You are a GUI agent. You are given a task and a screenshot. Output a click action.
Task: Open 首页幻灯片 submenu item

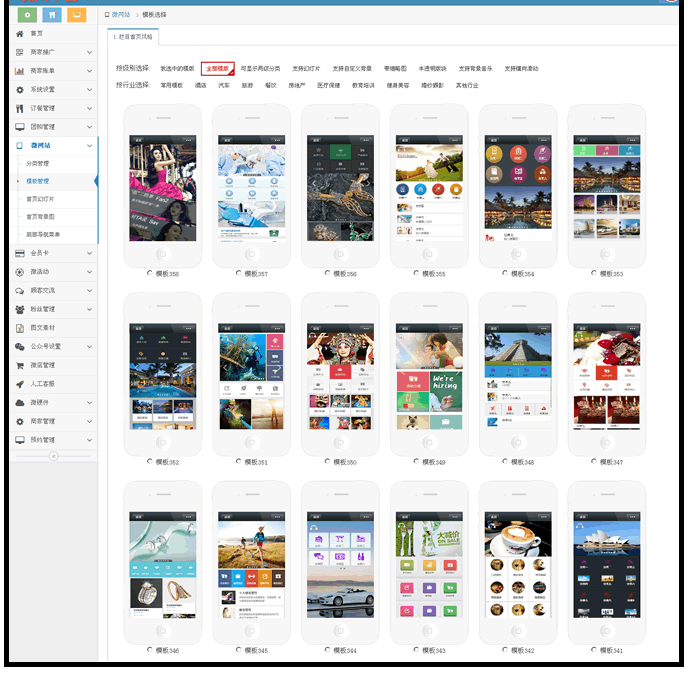(41, 199)
